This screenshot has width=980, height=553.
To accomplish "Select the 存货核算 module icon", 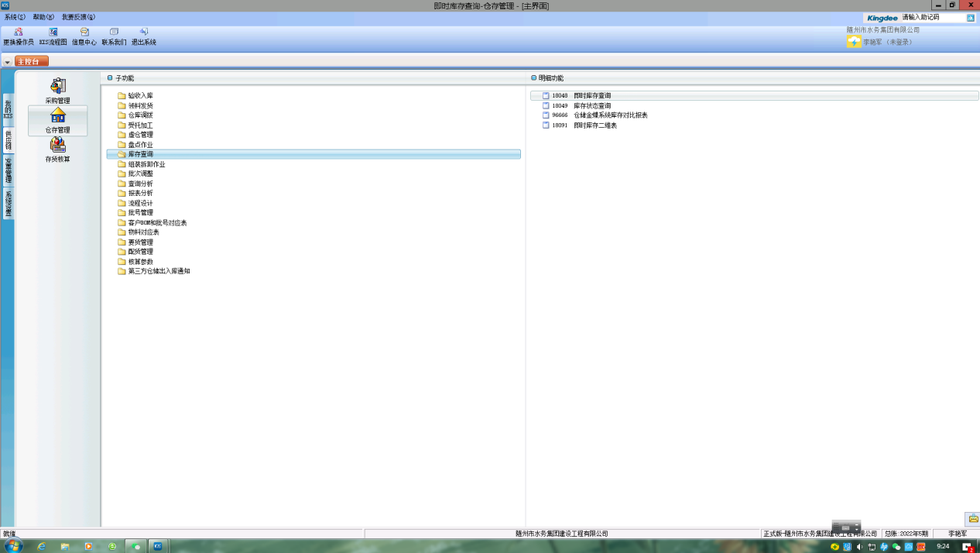I will (x=58, y=145).
